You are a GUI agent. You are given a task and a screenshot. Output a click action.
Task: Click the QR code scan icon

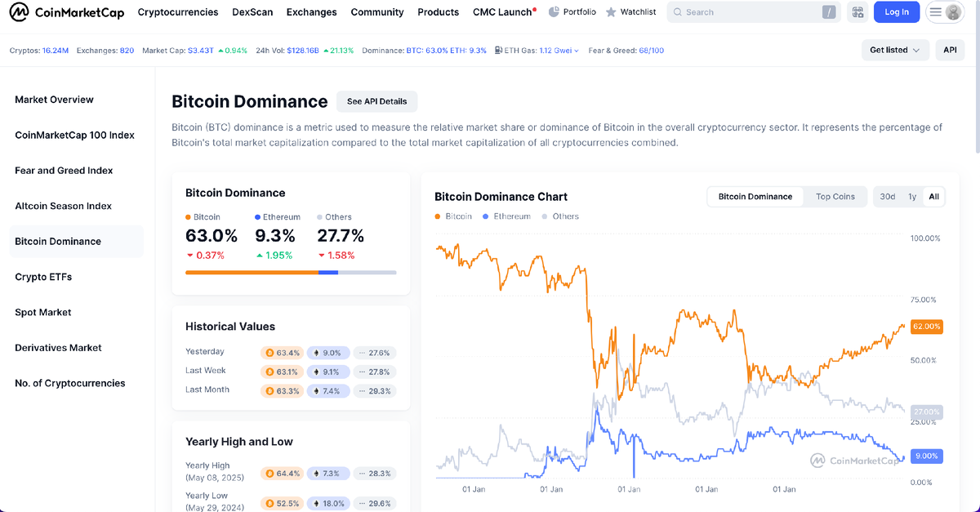(857, 12)
